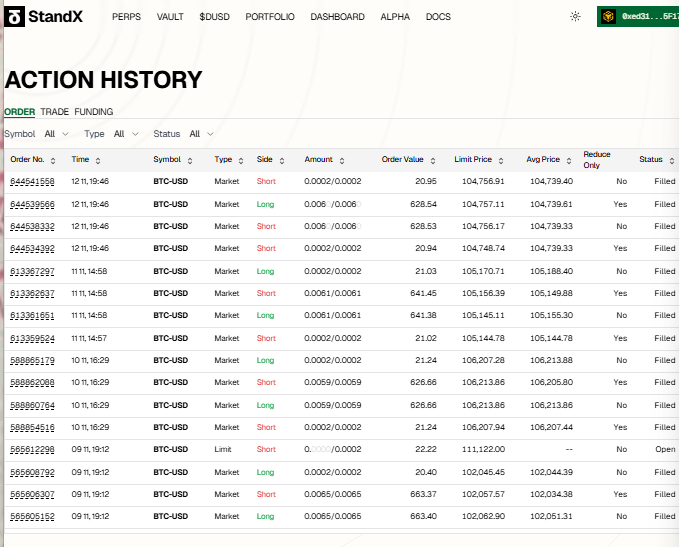The width and height of the screenshot is (679, 547).
Task: Sort by Limit Price column arrows
Action: pos(501,161)
